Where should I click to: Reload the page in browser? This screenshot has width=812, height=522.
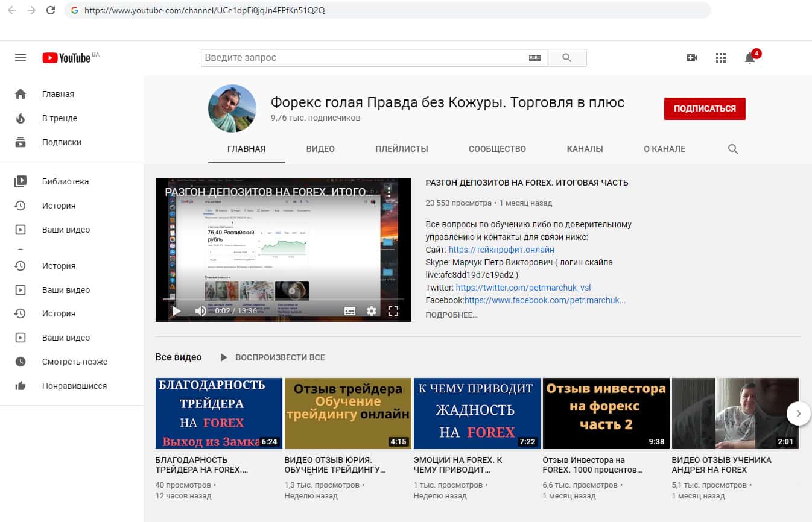coord(51,10)
